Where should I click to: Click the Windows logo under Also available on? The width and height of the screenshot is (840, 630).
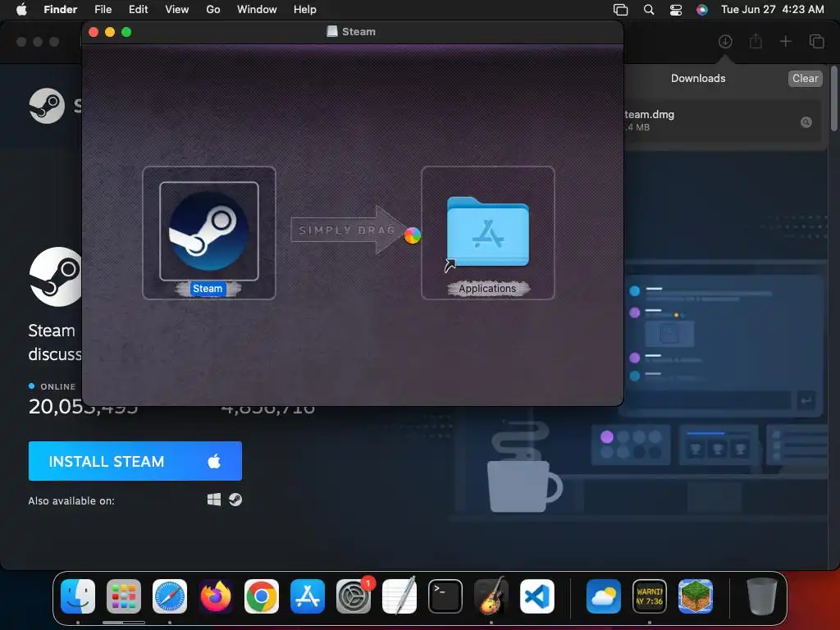coord(214,500)
